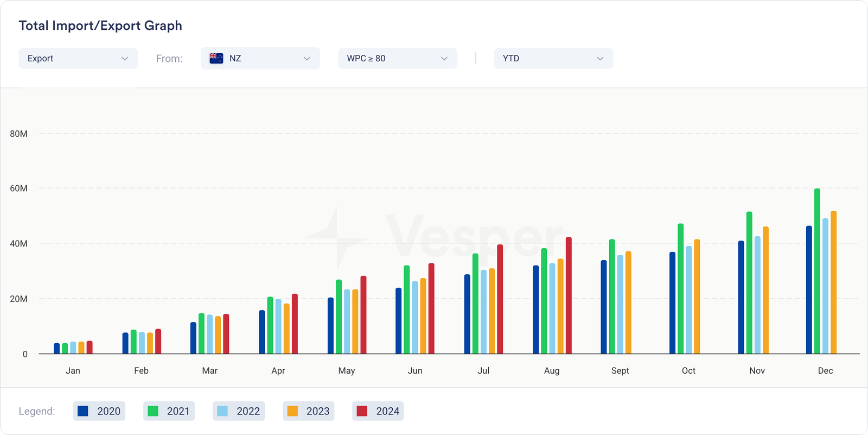Toggle the 2020 series in the legend

[99, 411]
